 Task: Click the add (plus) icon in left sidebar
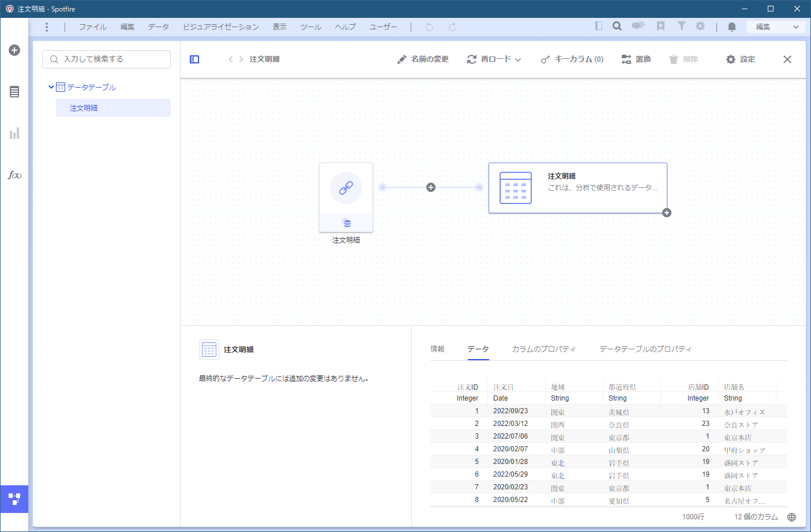pos(14,50)
